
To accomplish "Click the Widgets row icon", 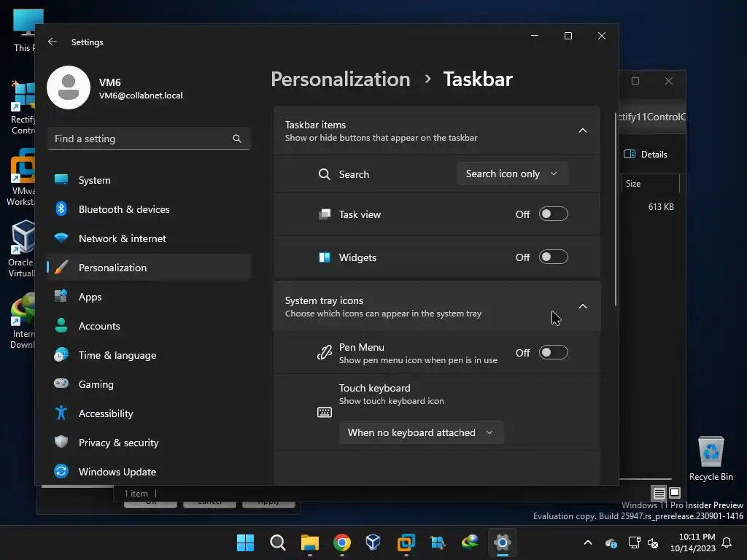I will click(x=325, y=257).
